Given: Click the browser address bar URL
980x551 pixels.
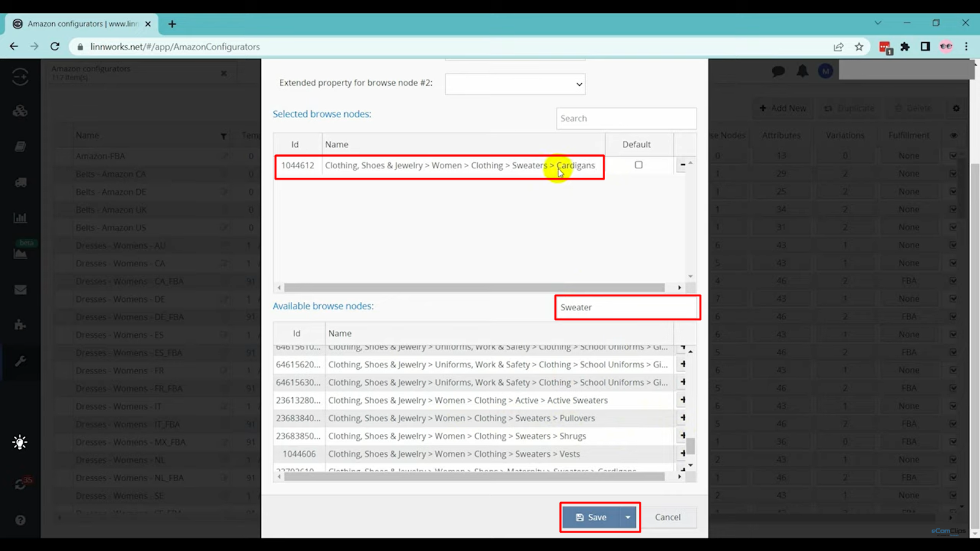Looking at the screenshot, I should [x=175, y=47].
